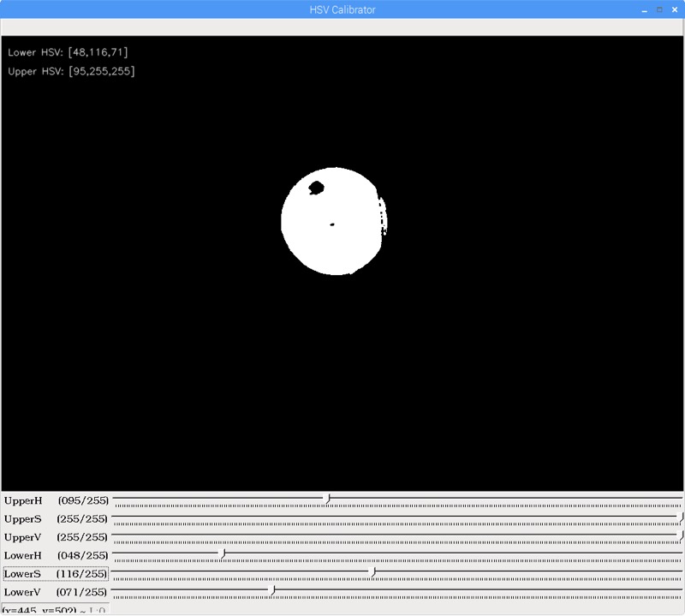Maximize the HSV Calibrator window

pos(659,9)
